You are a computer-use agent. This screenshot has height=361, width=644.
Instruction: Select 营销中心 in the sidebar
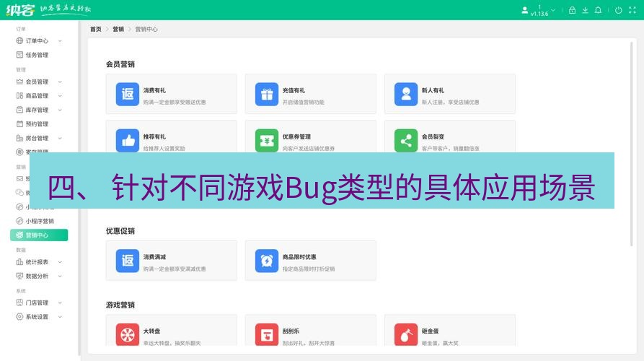click(39, 235)
